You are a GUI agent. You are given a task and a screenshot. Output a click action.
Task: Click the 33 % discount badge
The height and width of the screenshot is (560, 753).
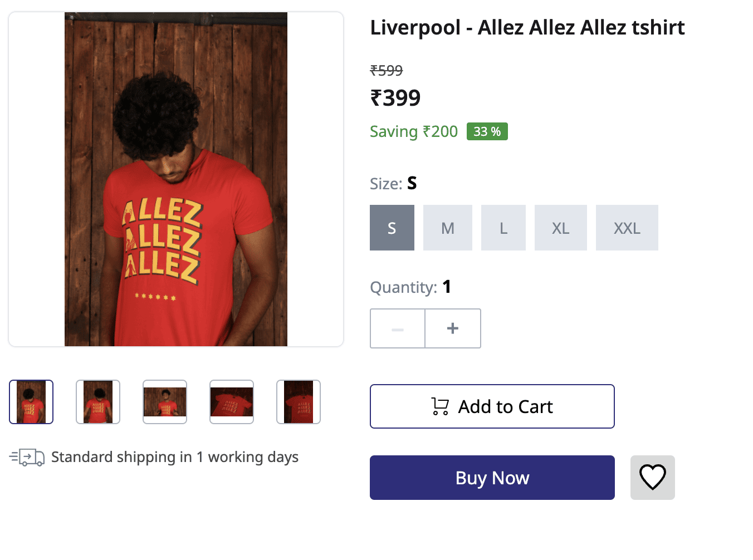487,131
